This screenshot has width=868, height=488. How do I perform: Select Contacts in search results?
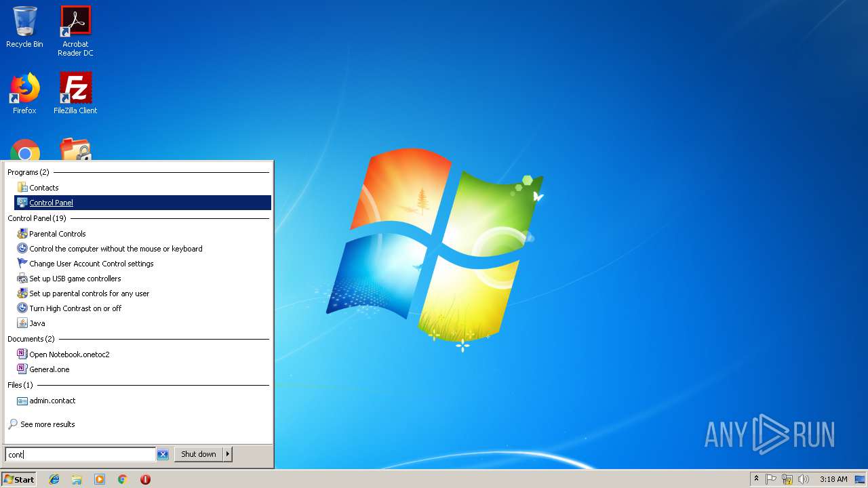click(x=142, y=188)
